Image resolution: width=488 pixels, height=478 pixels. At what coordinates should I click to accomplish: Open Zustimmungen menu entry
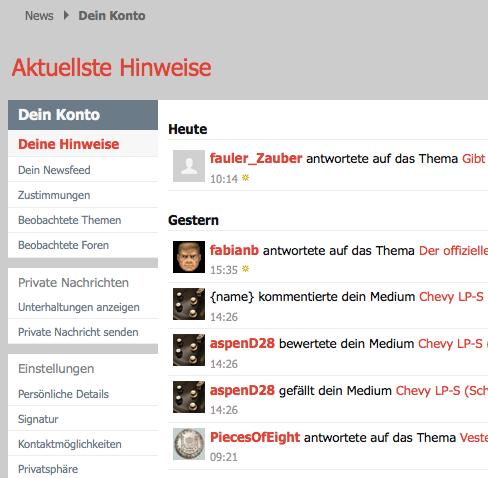coord(83,195)
